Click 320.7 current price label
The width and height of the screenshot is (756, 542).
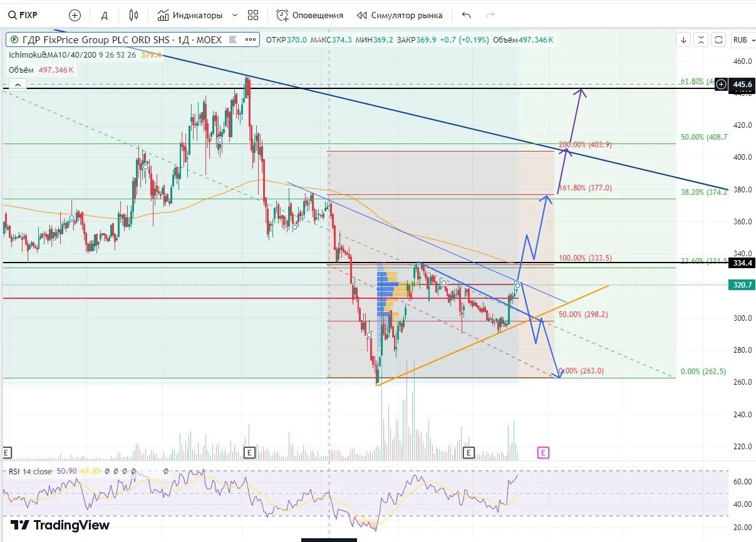(742, 284)
